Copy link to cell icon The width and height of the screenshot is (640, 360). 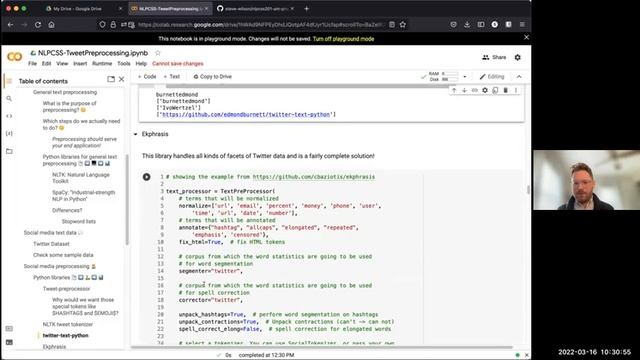474,90
